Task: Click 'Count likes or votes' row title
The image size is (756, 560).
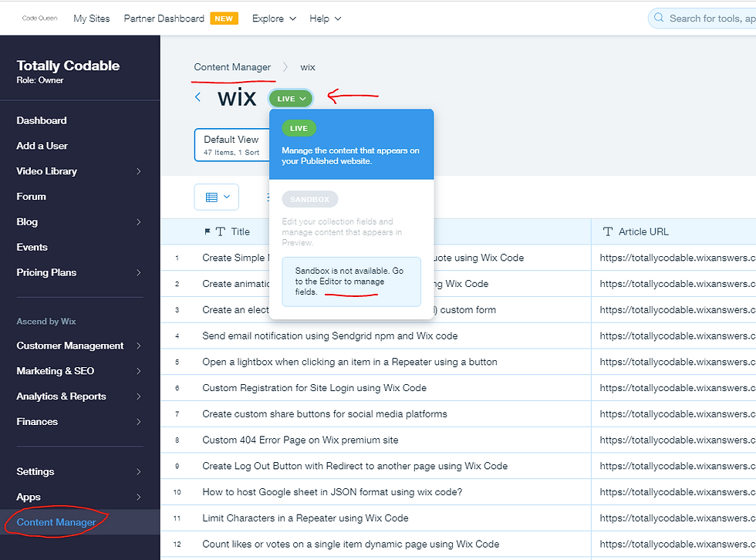Action: coord(350,544)
